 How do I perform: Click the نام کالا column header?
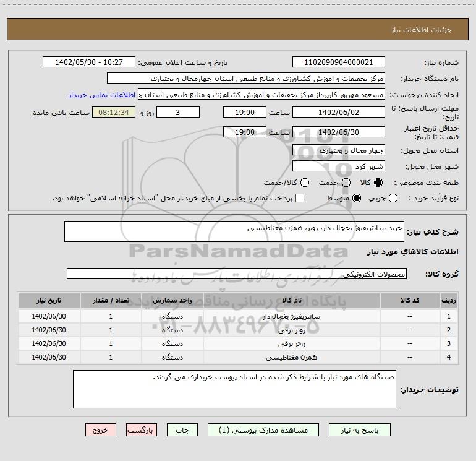click(x=291, y=300)
